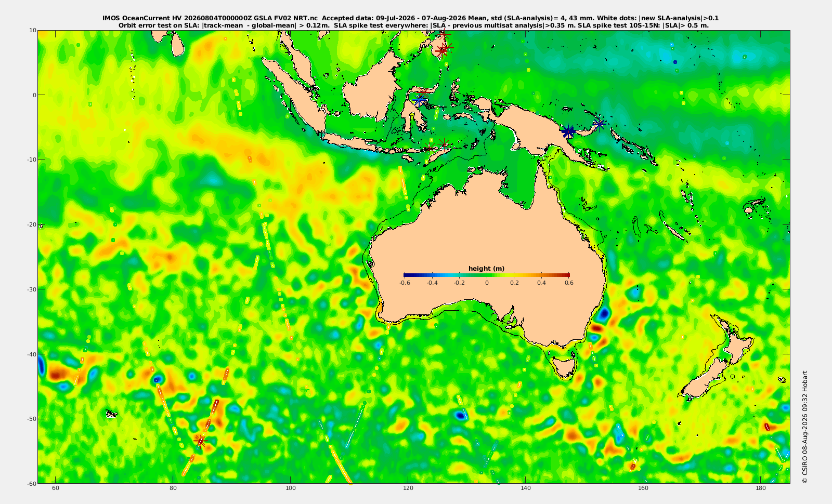Click the longitude axis label '100'
Image resolution: width=832 pixels, height=504 pixels.
[291, 488]
